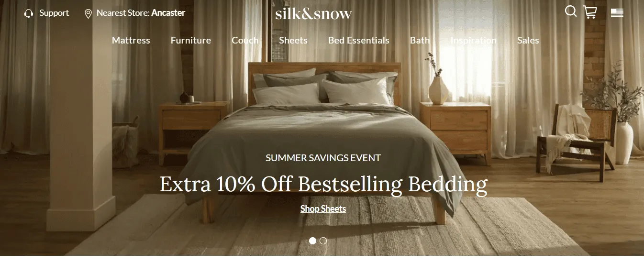Open search with the magnifying glass icon
The image size is (644, 263).
[570, 11]
